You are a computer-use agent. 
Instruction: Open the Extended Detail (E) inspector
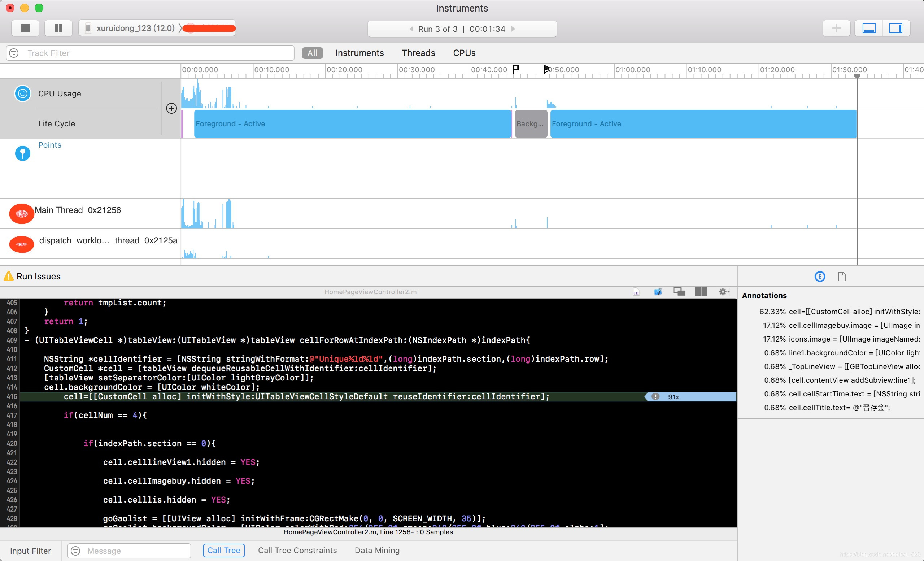[x=820, y=277]
